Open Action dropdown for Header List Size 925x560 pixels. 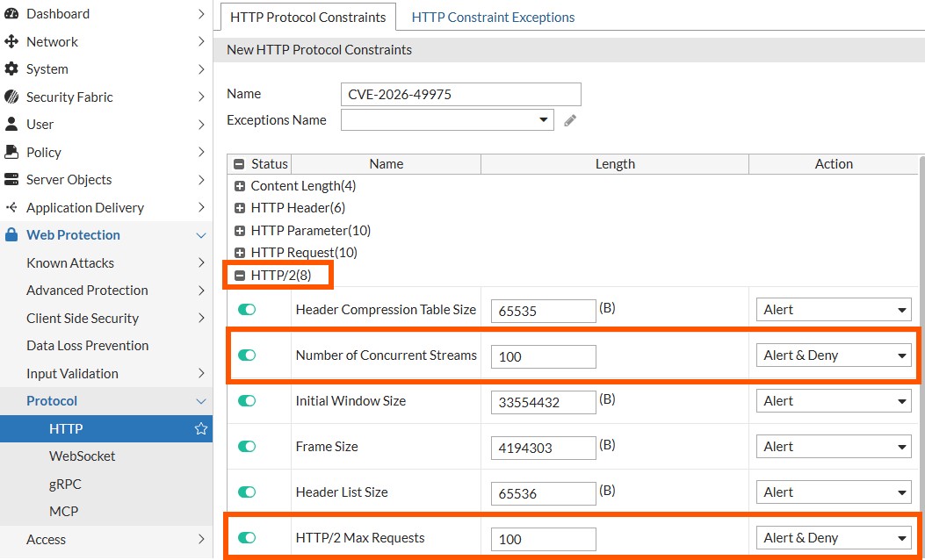pos(834,492)
